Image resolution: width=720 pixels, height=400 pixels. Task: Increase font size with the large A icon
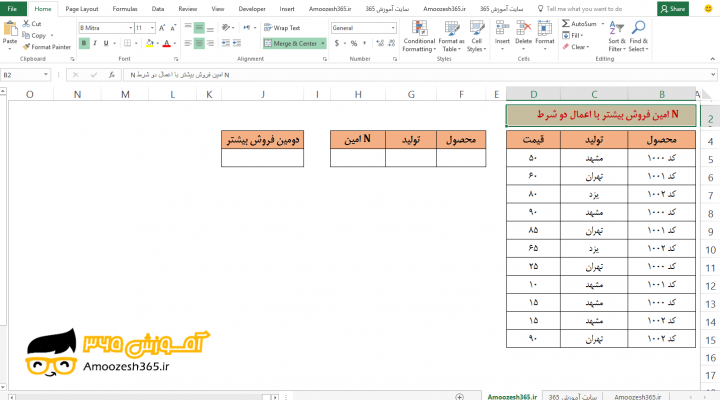[162, 28]
